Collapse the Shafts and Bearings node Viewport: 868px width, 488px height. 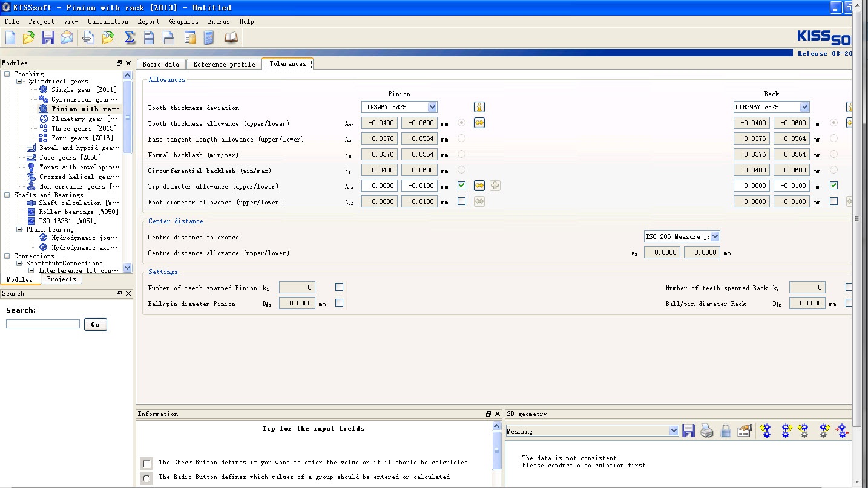7,195
